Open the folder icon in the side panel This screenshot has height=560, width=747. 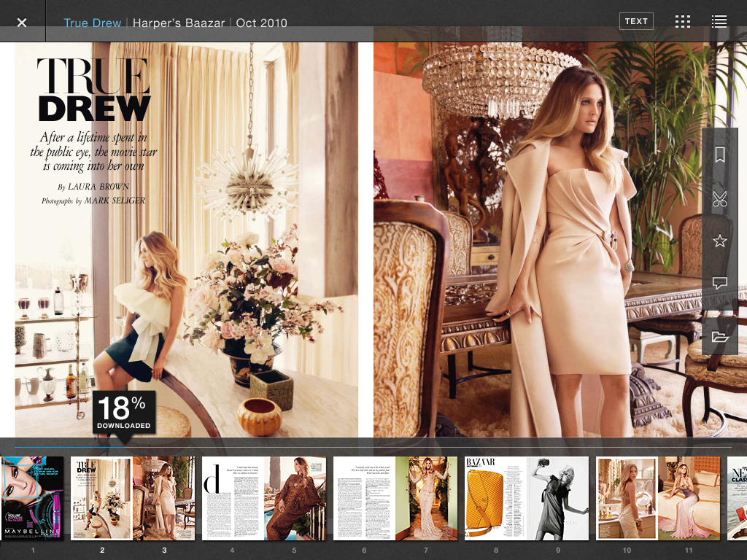[720, 337]
